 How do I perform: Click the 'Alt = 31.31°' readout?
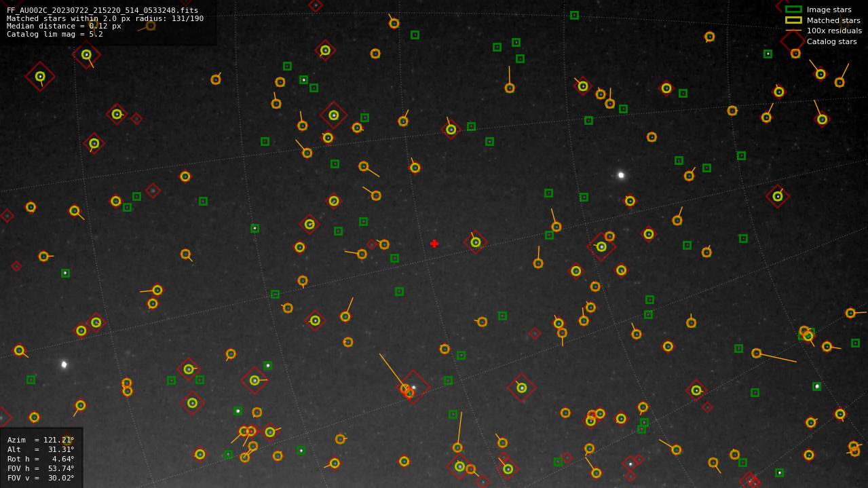tap(41, 450)
